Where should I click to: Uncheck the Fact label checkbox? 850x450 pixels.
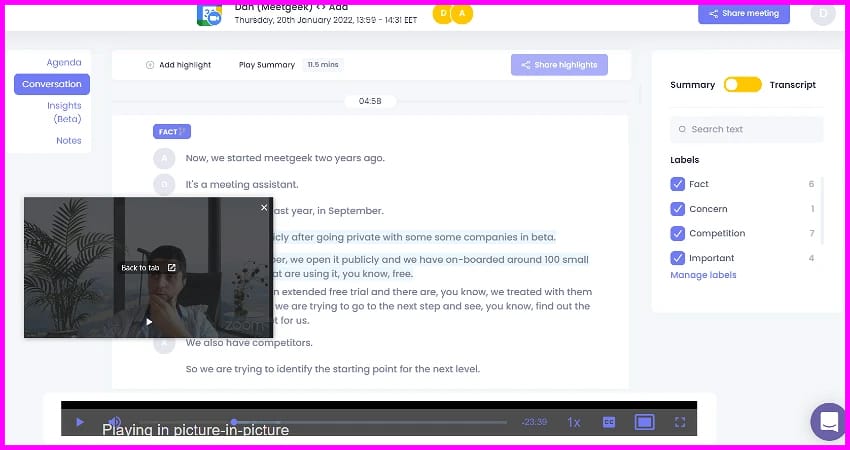677,184
